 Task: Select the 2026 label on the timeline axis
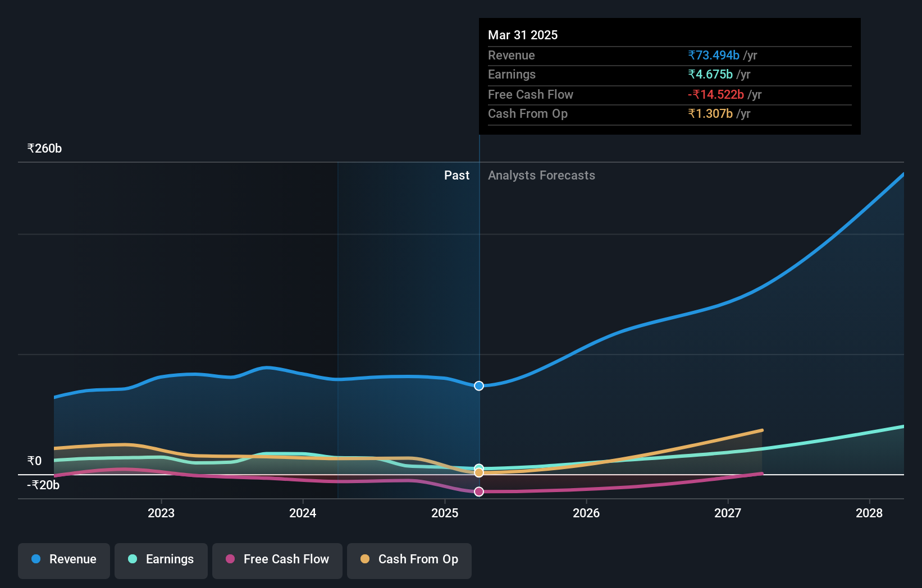[586, 512]
